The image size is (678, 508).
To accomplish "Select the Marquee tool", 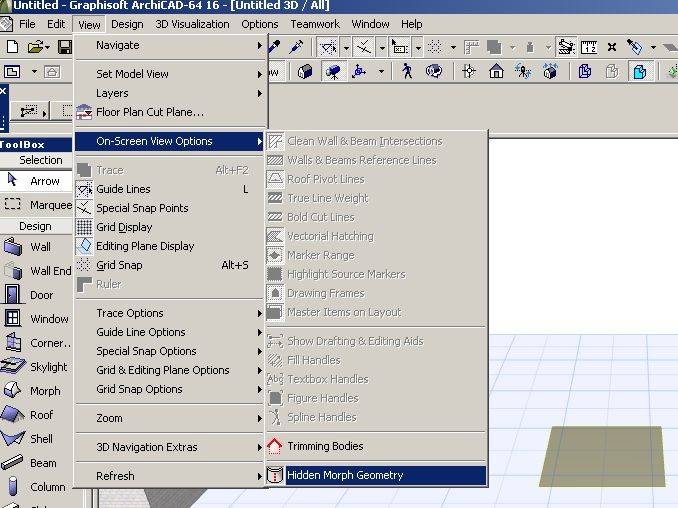I will pyautogui.click(x=36, y=204).
